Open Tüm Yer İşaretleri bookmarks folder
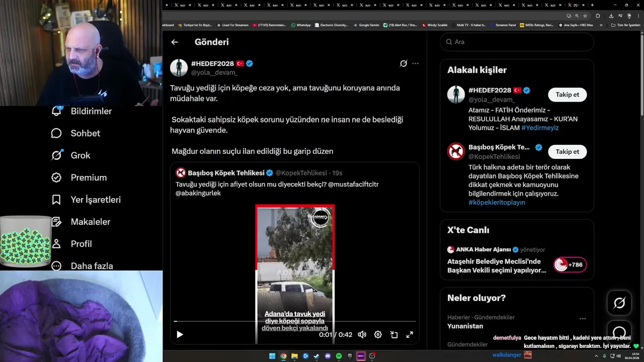644x362 pixels. [x=625, y=25]
